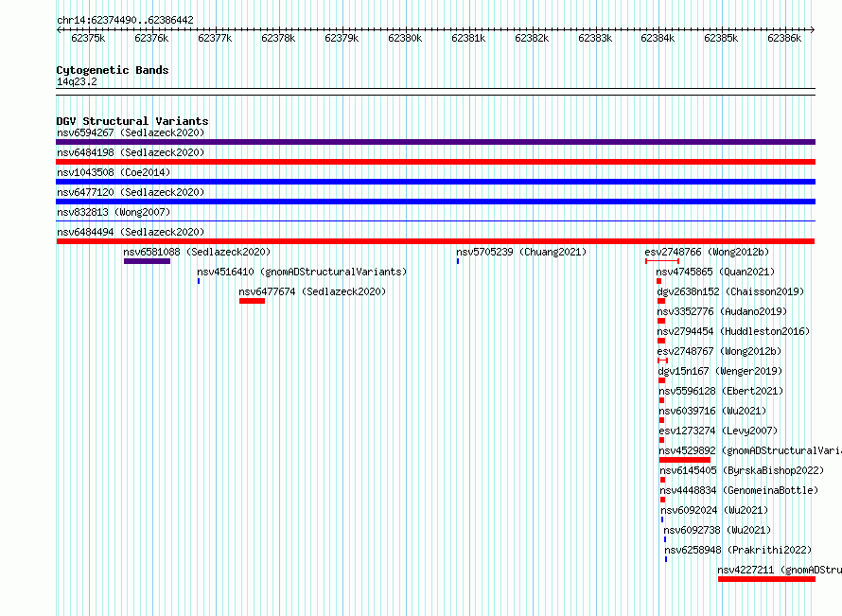Open nsv4529892 gnomADStructuralVariants label

click(x=750, y=450)
